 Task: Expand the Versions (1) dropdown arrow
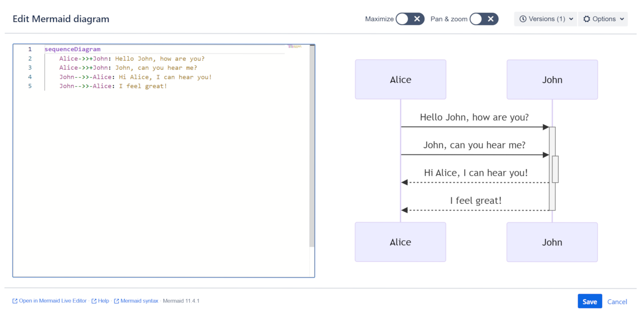pyautogui.click(x=571, y=19)
